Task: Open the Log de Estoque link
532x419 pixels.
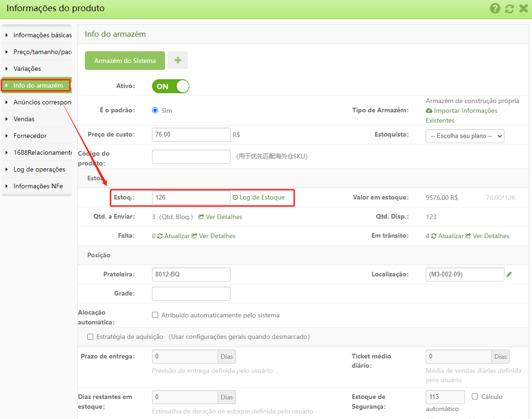Action: (x=262, y=197)
